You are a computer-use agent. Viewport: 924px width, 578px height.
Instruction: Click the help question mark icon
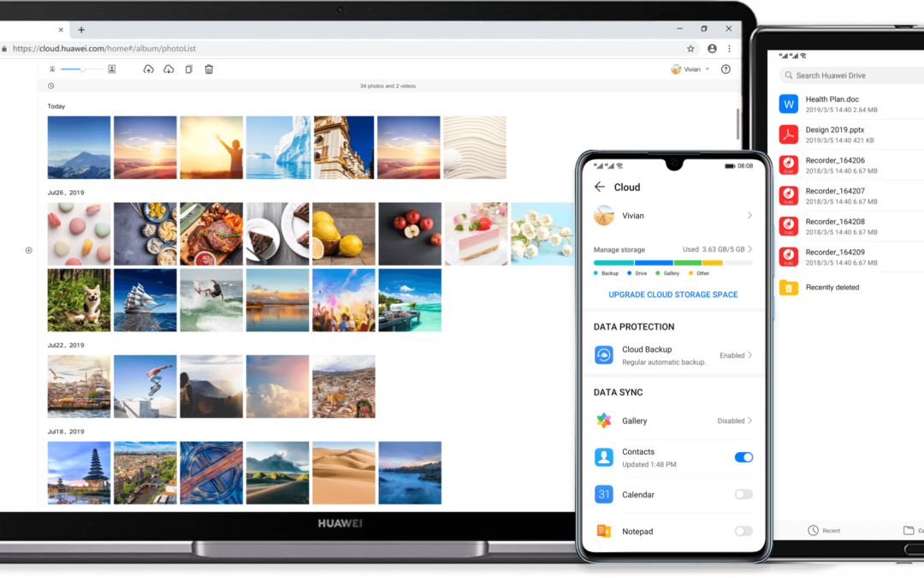[x=726, y=69]
